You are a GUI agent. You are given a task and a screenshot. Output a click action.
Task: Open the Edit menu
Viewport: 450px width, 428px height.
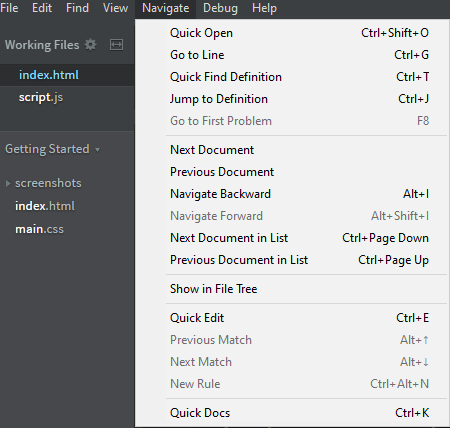pos(42,8)
